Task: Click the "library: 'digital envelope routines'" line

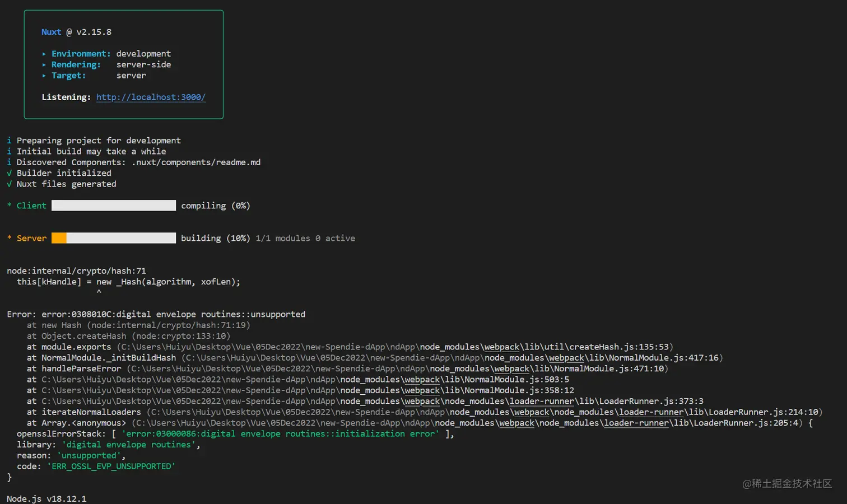Action: [109, 445]
